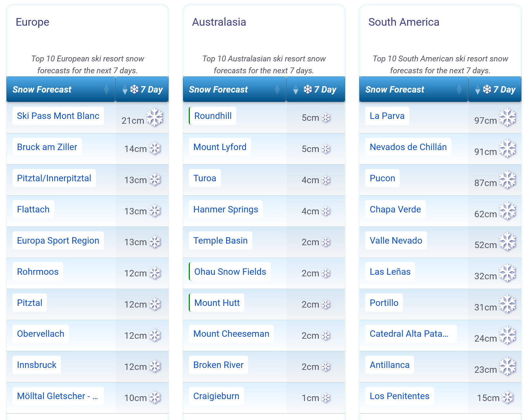This screenshot has height=420, width=532.
Task: Click the snowflake icon in Europe 7 Day header
Action: tap(134, 89)
